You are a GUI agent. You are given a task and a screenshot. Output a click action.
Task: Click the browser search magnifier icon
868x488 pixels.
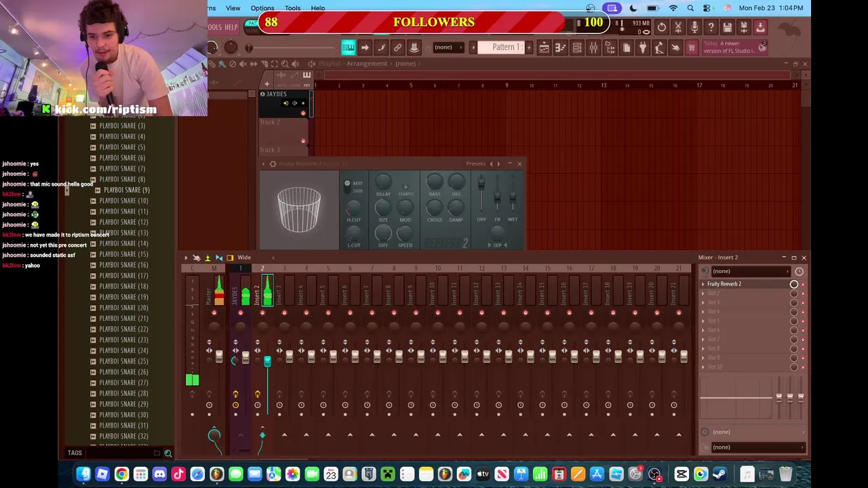(x=167, y=453)
